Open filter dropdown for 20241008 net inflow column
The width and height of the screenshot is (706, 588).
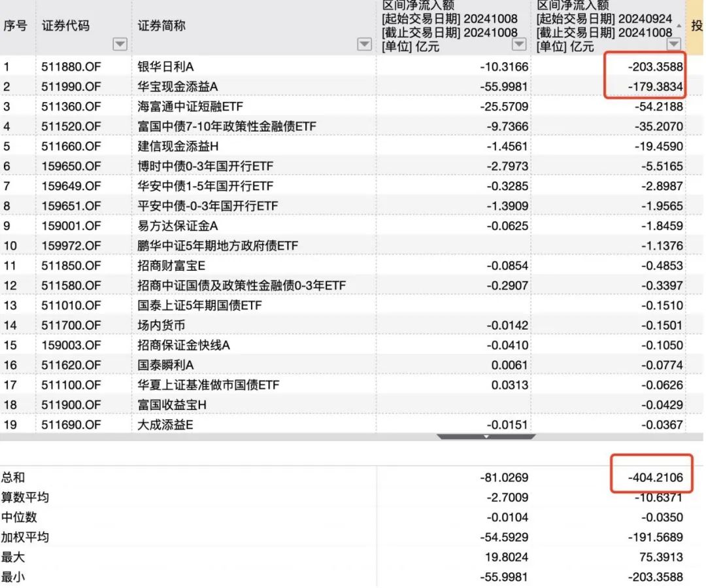point(519,44)
